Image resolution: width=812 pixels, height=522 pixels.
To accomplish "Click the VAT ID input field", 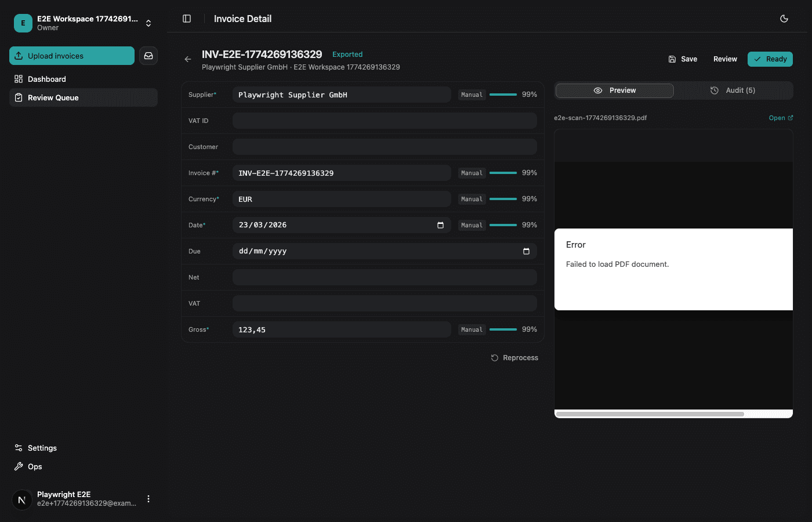I will coord(384,121).
